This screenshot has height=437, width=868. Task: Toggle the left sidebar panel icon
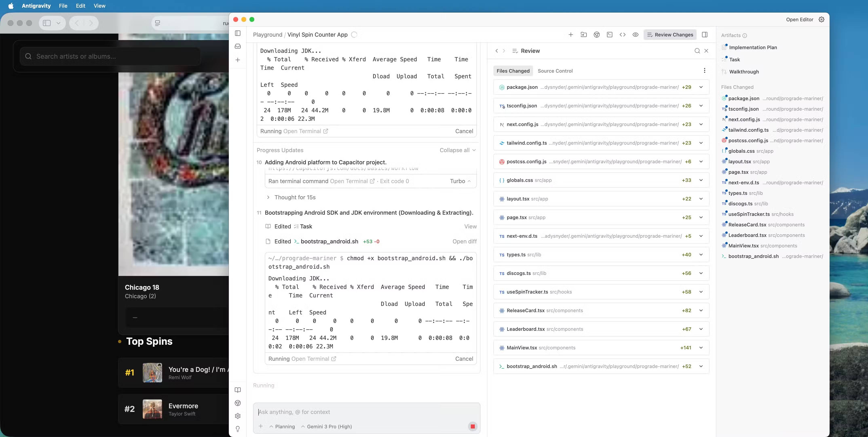point(238,33)
